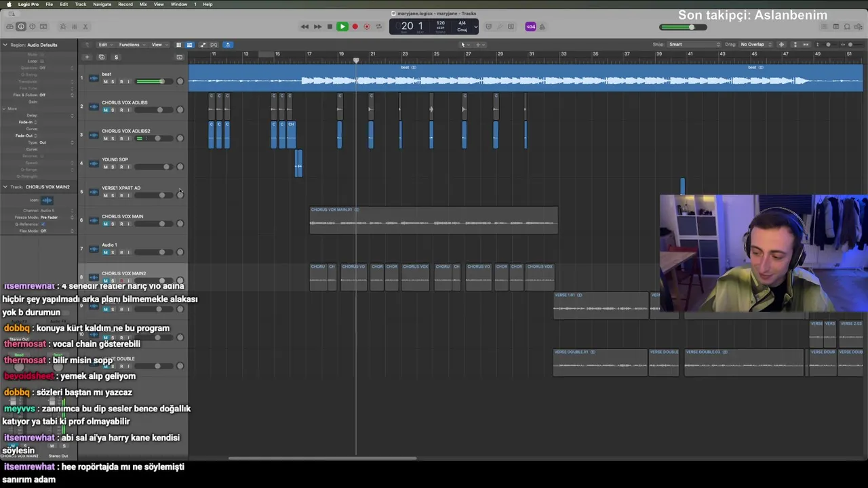Viewport: 868px width, 488px height.
Task: Toggle the metronome click icon
Action: point(542,26)
